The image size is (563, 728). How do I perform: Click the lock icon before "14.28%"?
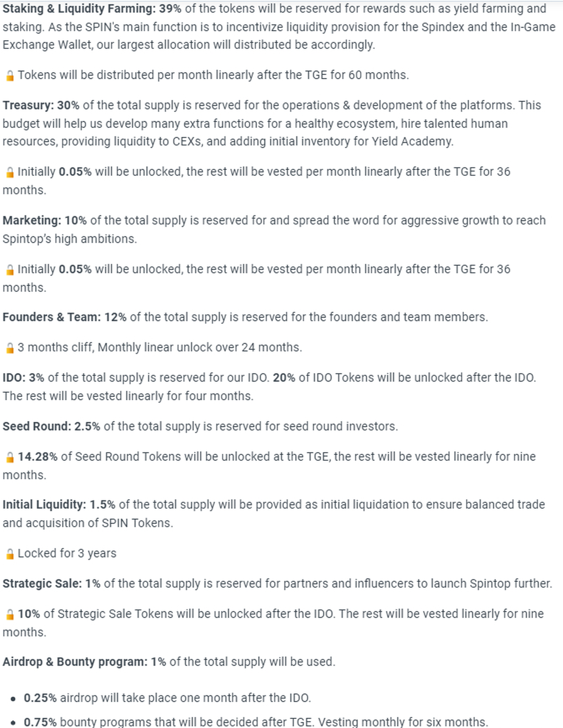coord(10,457)
